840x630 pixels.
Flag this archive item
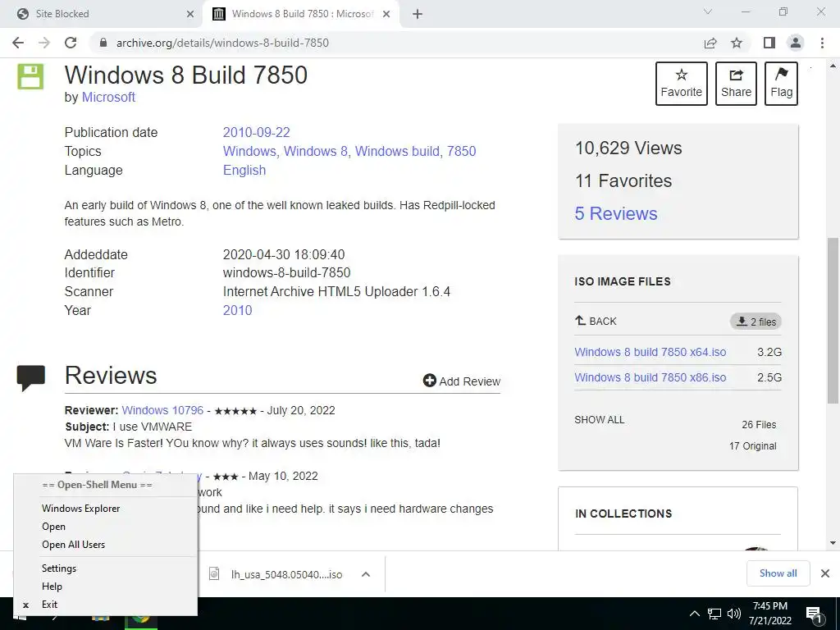click(x=781, y=84)
